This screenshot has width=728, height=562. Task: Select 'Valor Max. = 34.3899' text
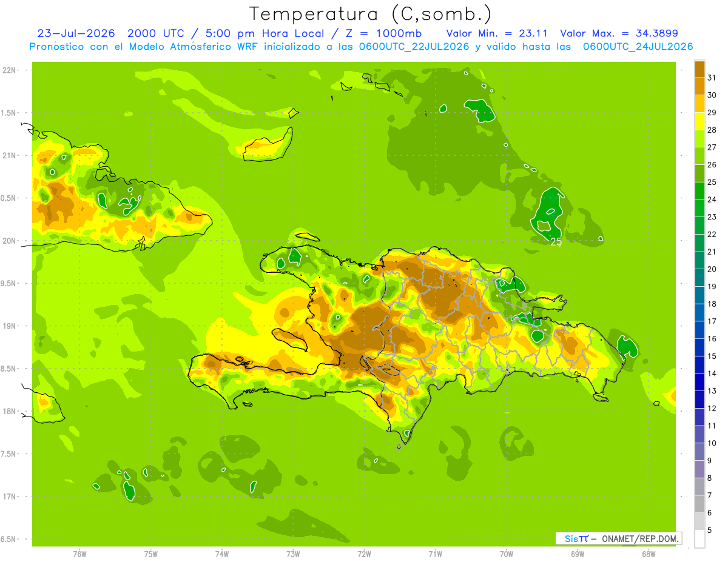(x=619, y=33)
